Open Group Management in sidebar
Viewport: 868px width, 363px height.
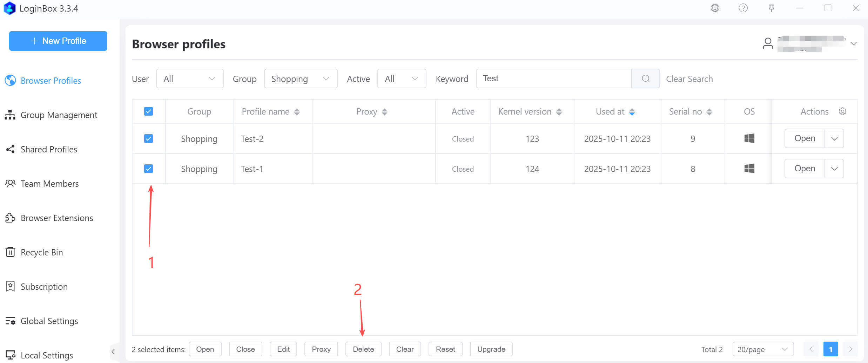click(x=59, y=115)
